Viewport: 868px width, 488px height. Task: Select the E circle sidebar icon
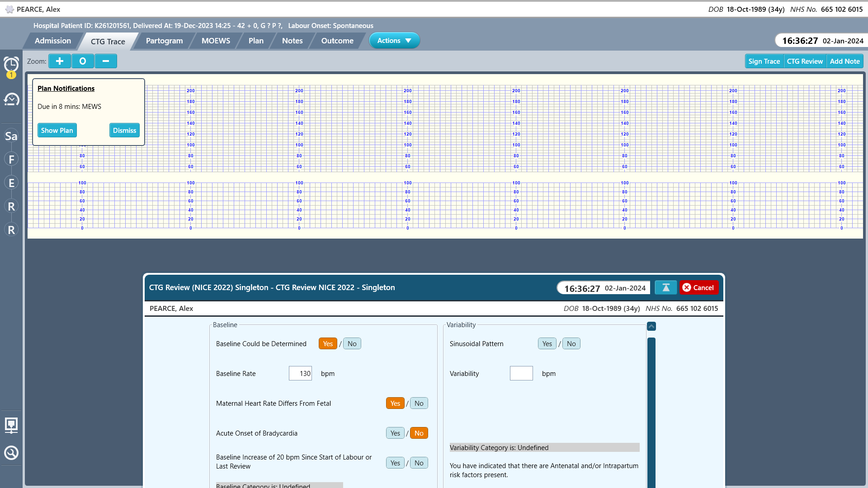pyautogui.click(x=11, y=183)
